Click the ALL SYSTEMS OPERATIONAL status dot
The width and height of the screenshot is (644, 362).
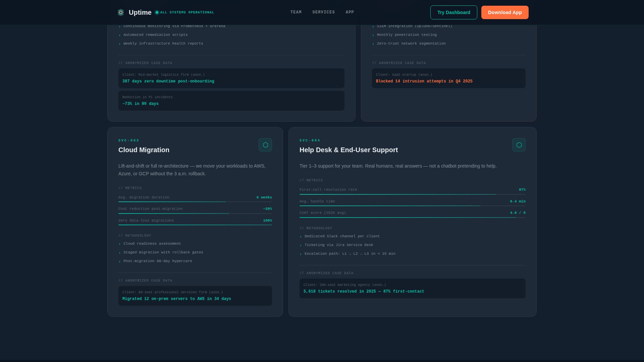point(156,12)
